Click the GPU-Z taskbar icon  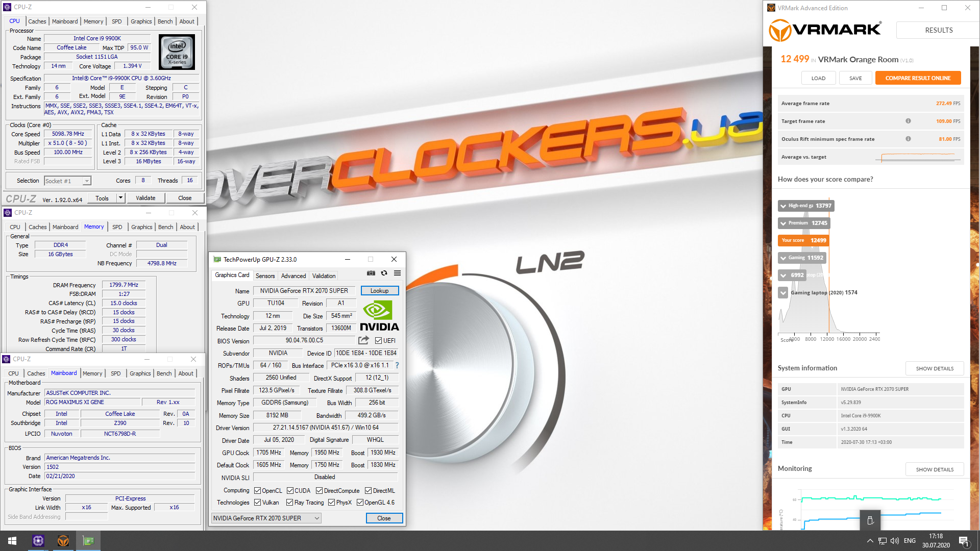click(88, 541)
